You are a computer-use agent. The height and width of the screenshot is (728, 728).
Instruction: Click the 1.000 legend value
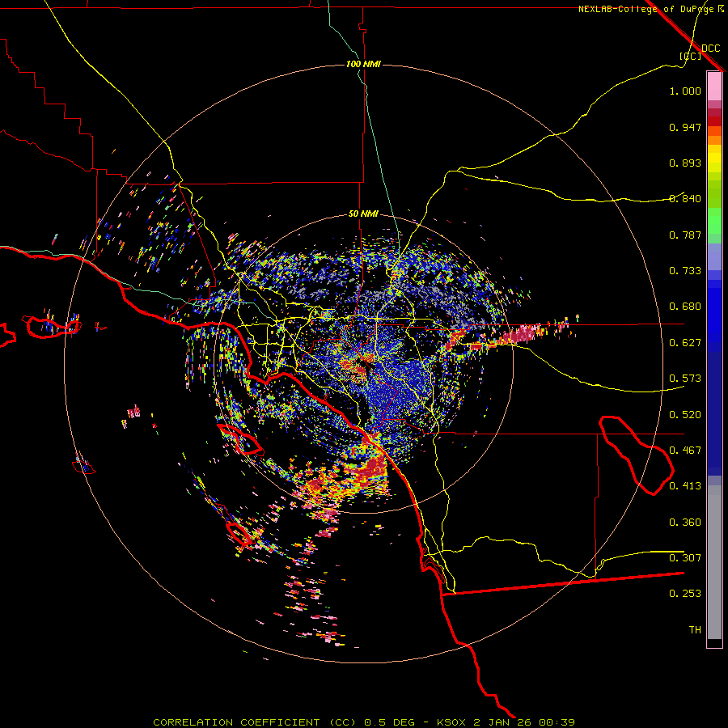click(685, 91)
